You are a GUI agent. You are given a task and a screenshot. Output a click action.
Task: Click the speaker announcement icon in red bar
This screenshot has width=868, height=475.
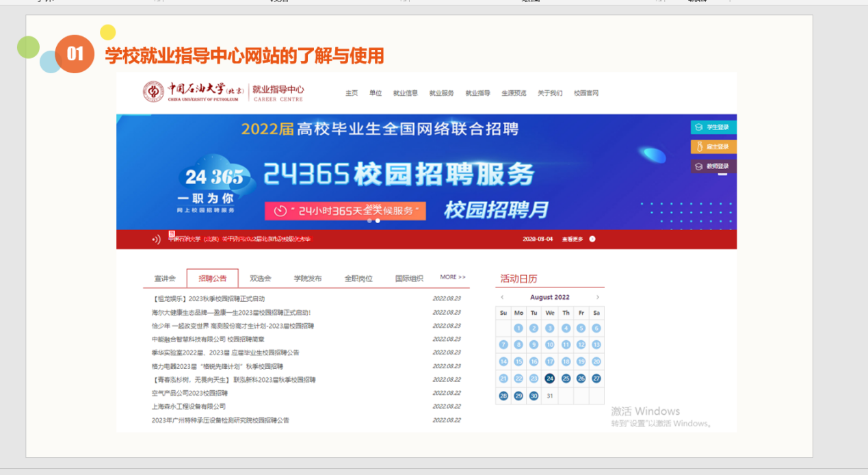(156, 239)
